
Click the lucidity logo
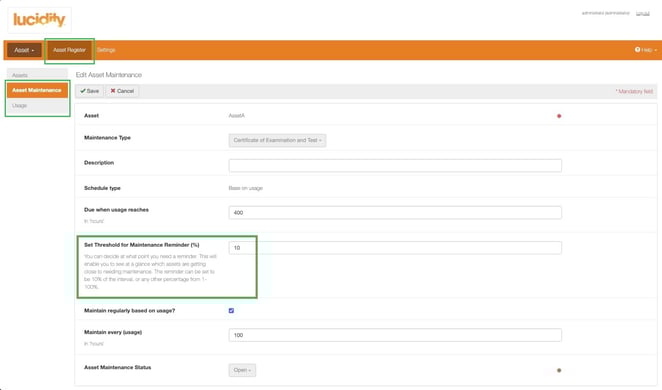tap(39, 19)
